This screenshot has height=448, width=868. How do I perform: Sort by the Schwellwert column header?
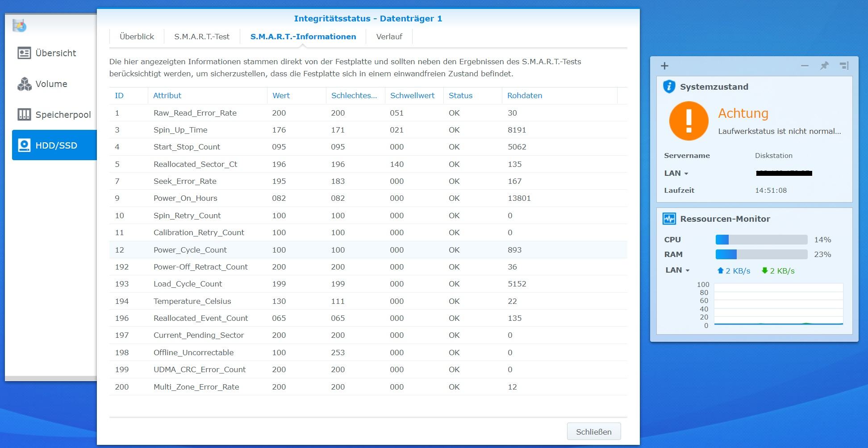[414, 95]
